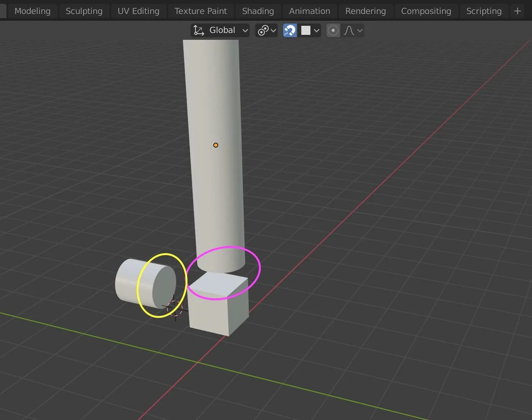Image resolution: width=532 pixels, height=420 pixels.
Task: Toggle proportional editing on
Action: (x=333, y=30)
